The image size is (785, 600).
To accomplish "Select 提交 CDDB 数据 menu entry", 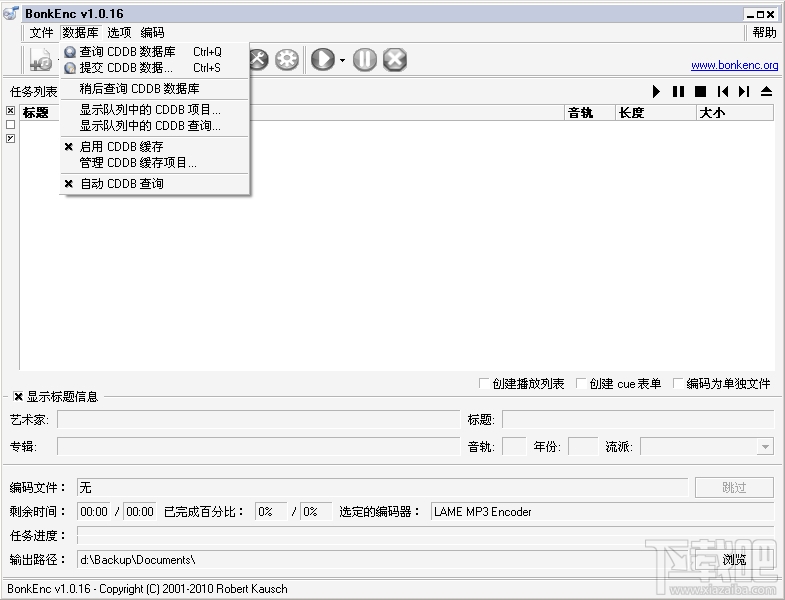I will (x=155, y=68).
